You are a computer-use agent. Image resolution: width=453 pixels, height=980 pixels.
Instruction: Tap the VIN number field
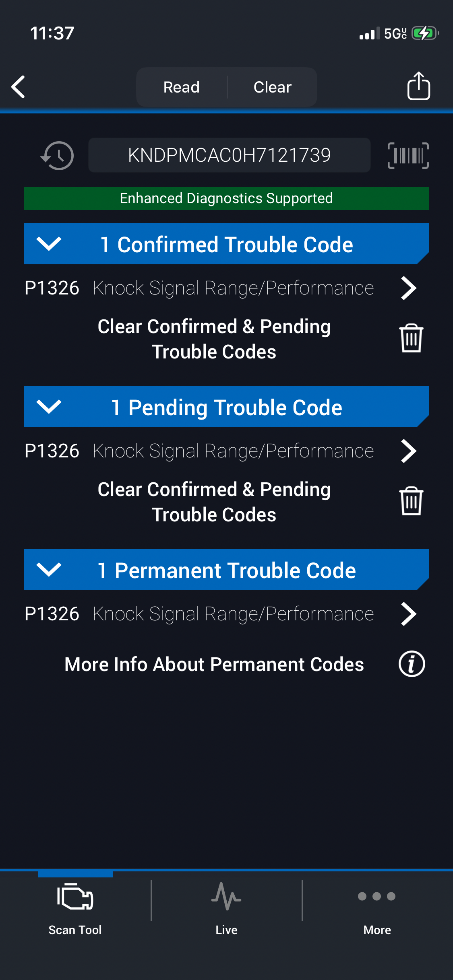[x=229, y=155]
